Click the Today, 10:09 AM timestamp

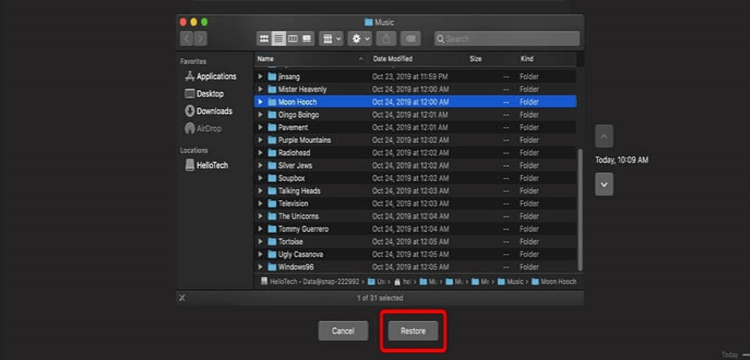[621, 160]
